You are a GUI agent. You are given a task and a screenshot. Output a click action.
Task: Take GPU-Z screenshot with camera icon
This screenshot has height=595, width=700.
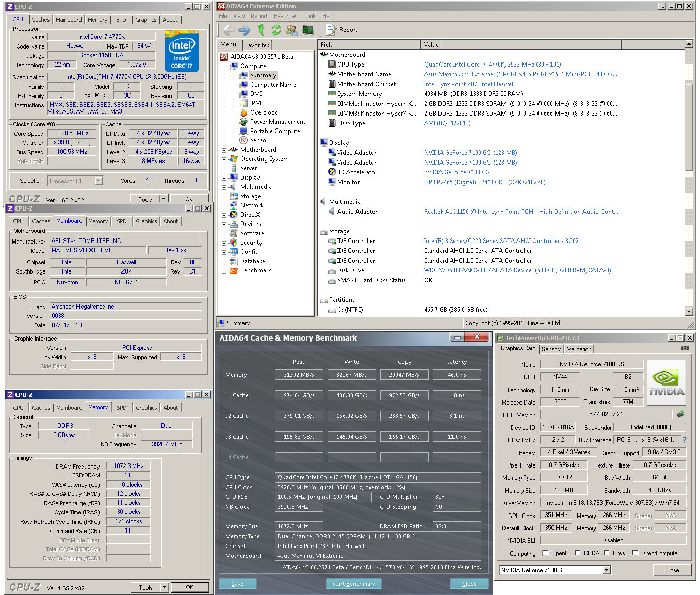685,348
